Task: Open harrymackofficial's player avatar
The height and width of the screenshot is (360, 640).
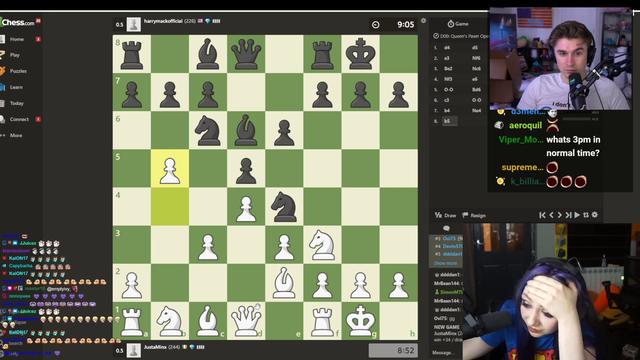Action: point(133,24)
